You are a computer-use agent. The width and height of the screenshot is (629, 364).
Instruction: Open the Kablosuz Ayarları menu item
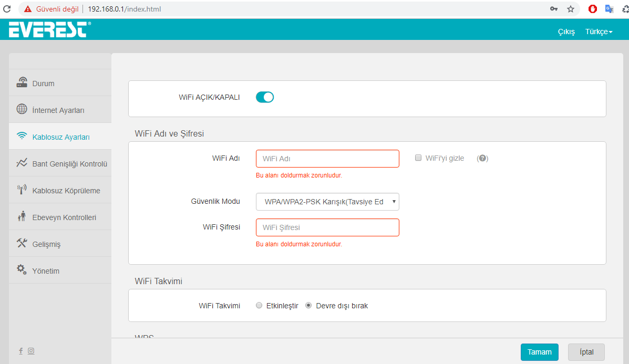(x=60, y=137)
